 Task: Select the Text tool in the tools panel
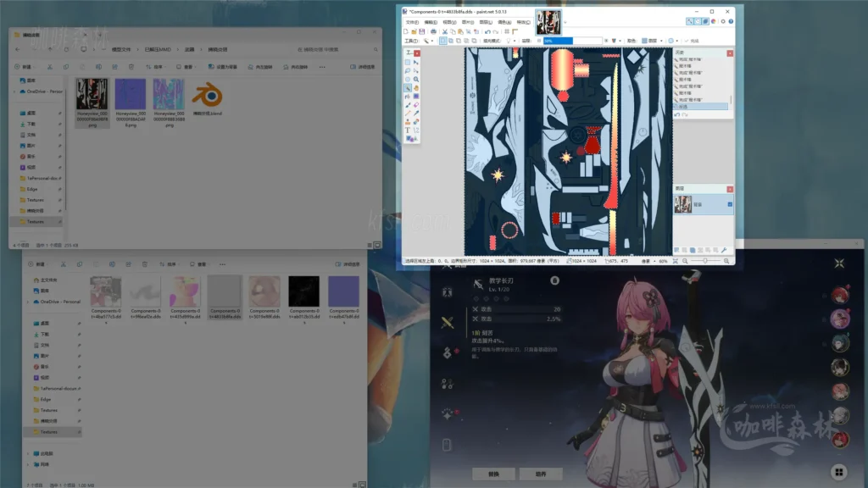coord(410,129)
